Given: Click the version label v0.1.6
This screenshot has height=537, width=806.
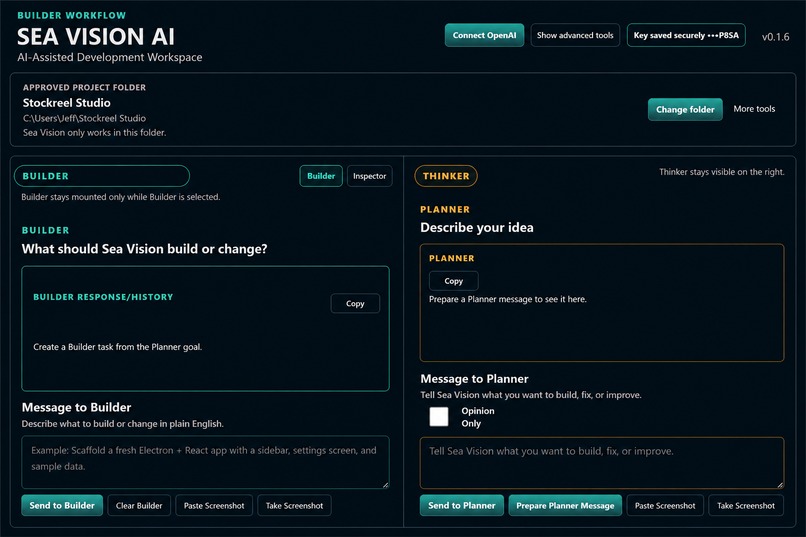Looking at the screenshot, I should [775, 37].
